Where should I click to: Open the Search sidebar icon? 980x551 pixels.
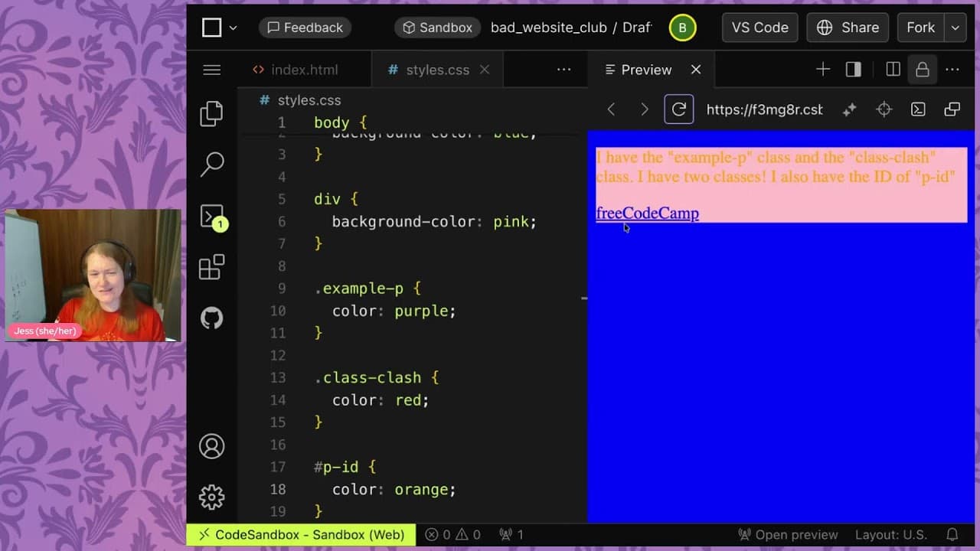pos(212,164)
